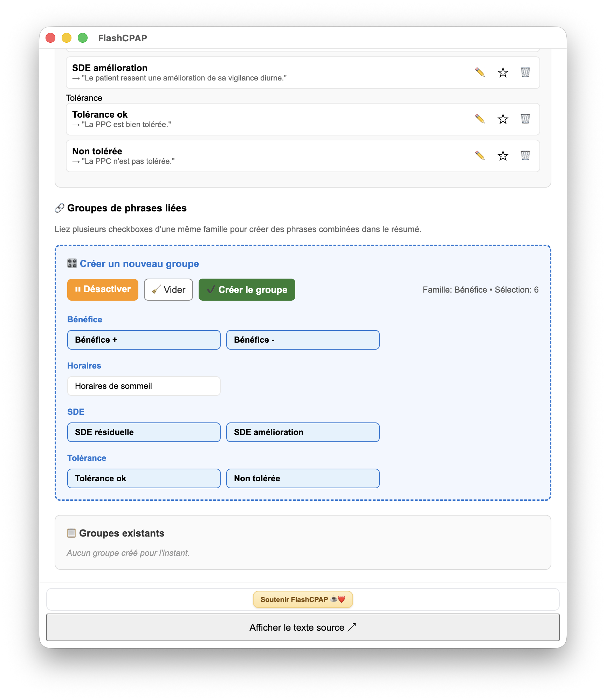The height and width of the screenshot is (700, 606).
Task: Delete the Non tolérée entry
Action: pos(525,156)
